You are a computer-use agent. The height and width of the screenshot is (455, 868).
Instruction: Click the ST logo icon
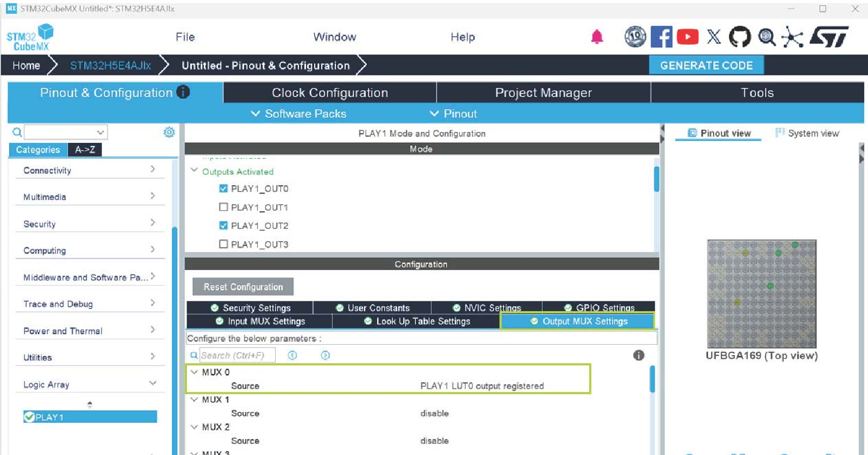coord(829,37)
